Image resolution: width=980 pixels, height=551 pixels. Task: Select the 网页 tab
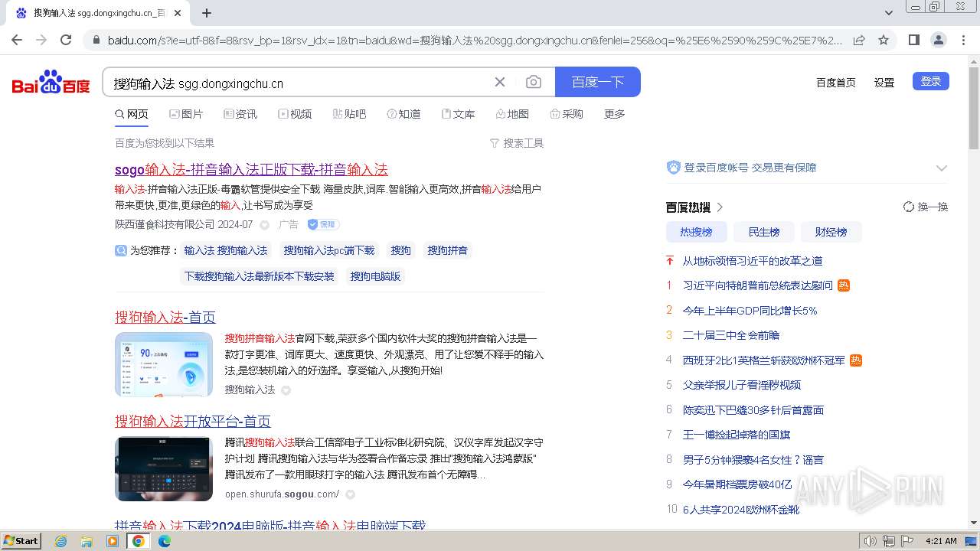click(x=132, y=114)
